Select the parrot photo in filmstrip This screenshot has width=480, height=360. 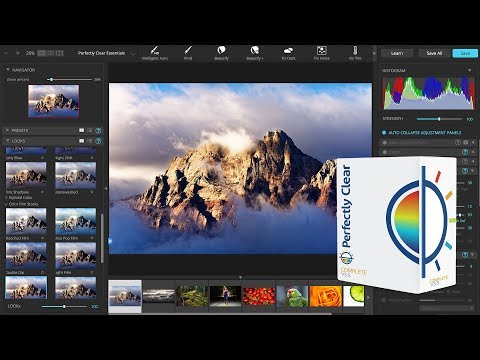pos(292,296)
